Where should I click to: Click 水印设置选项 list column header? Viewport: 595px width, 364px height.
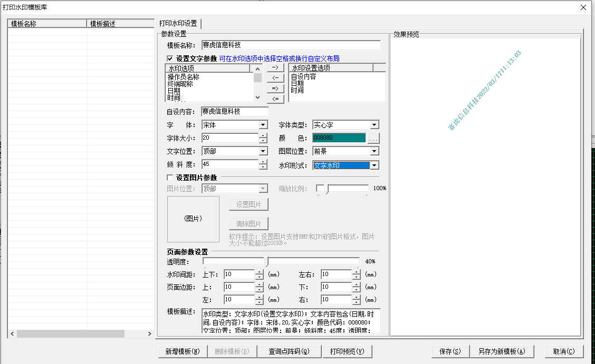coord(331,68)
